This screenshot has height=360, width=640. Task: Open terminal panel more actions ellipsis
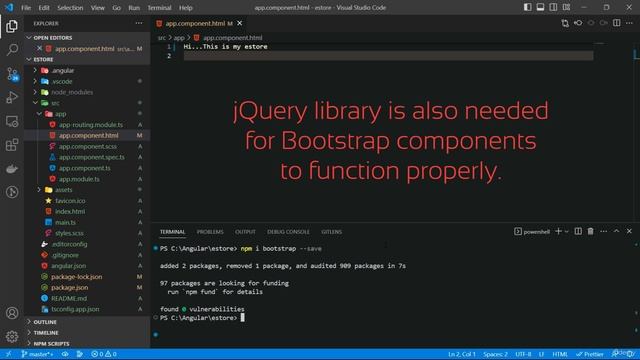coord(603,231)
